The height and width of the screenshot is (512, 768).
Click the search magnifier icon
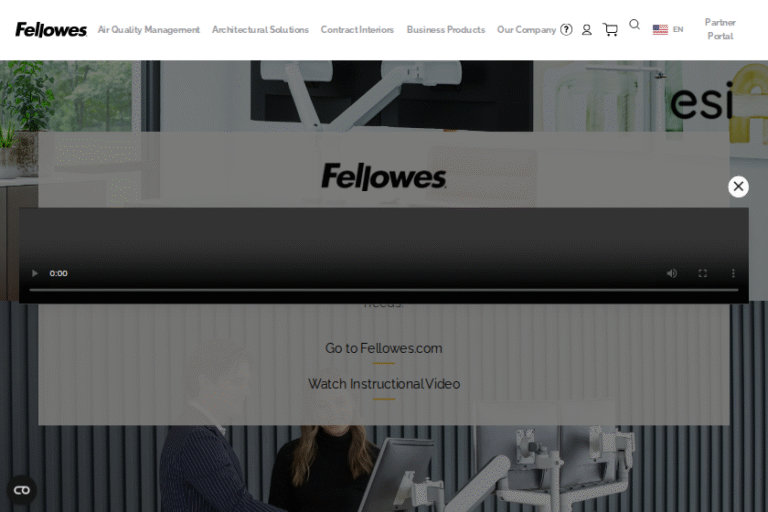click(x=634, y=24)
